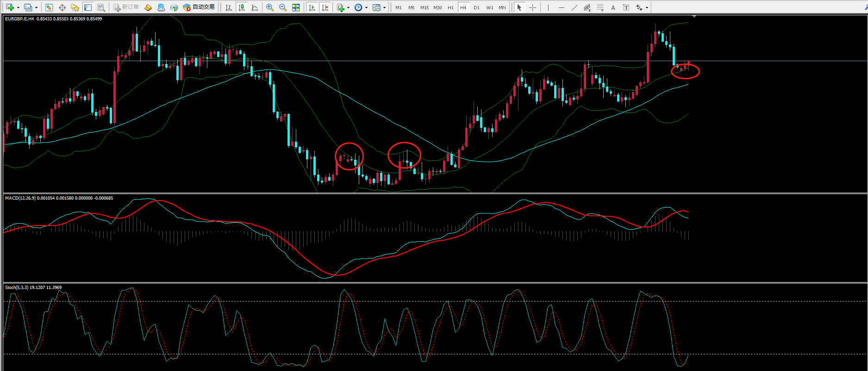Open the indicators list dropdown arrow
Screen dimensions: 868x371
pyautogui.click(x=348, y=7)
